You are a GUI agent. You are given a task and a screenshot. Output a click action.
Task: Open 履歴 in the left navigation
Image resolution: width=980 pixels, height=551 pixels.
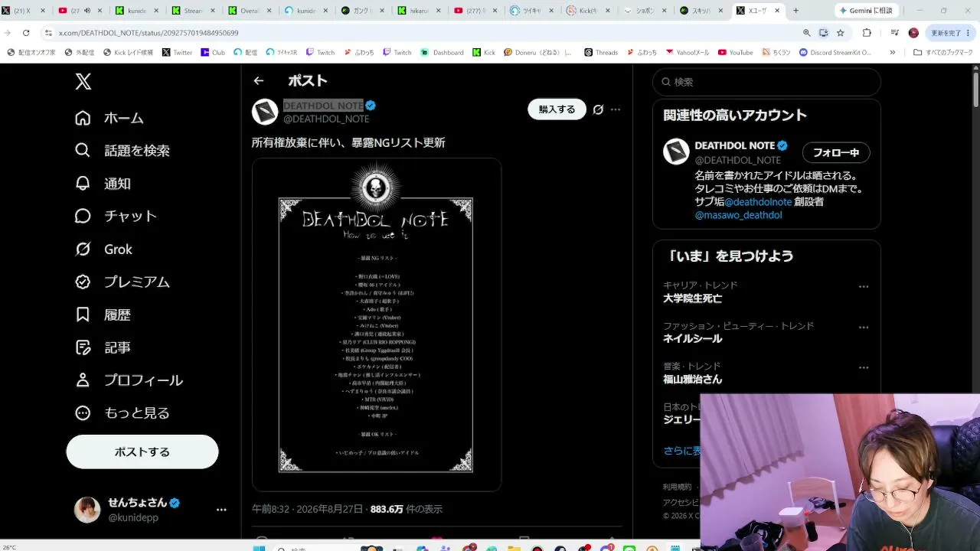point(103,315)
